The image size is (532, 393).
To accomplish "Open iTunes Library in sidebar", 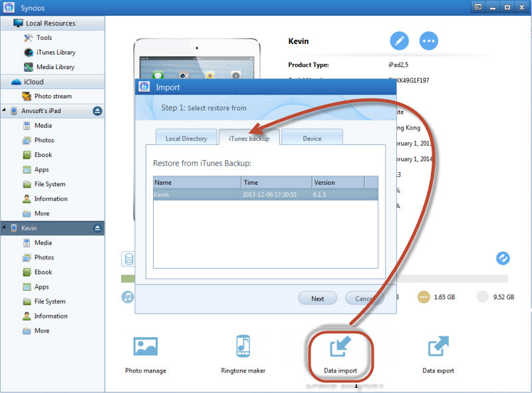I will pos(49,53).
